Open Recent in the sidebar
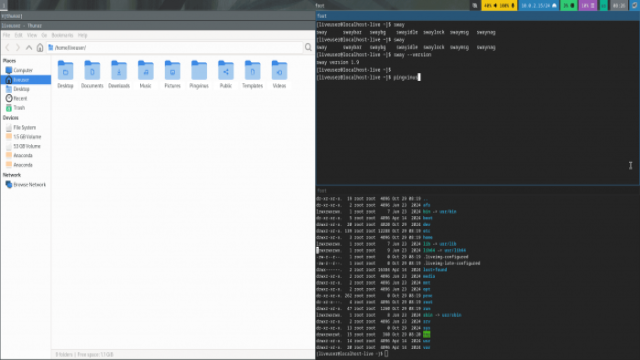The width and height of the screenshot is (640, 360). pos(26,98)
